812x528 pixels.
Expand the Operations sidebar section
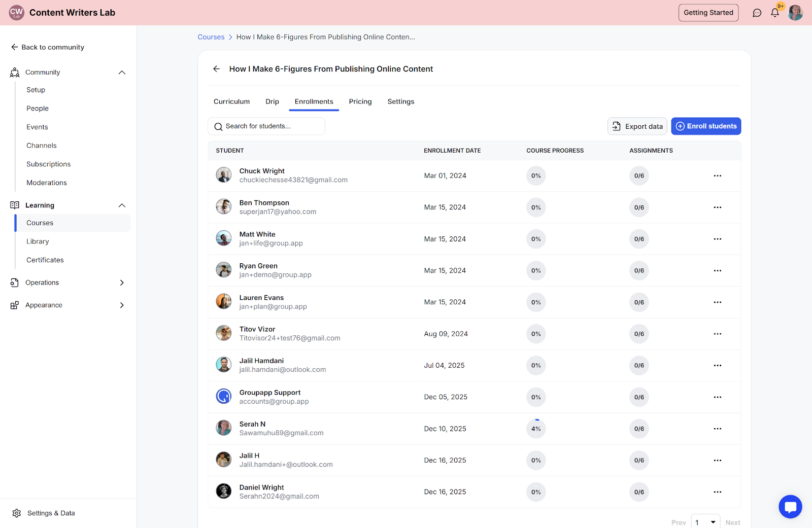(122, 283)
